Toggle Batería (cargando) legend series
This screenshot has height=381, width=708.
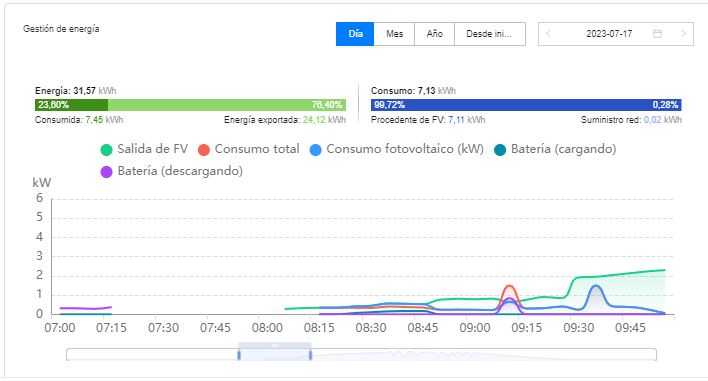tap(555, 149)
